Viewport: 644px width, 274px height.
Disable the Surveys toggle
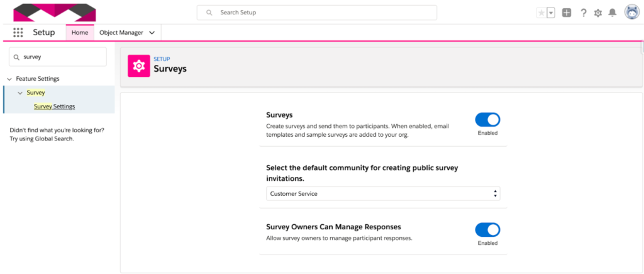coord(487,120)
